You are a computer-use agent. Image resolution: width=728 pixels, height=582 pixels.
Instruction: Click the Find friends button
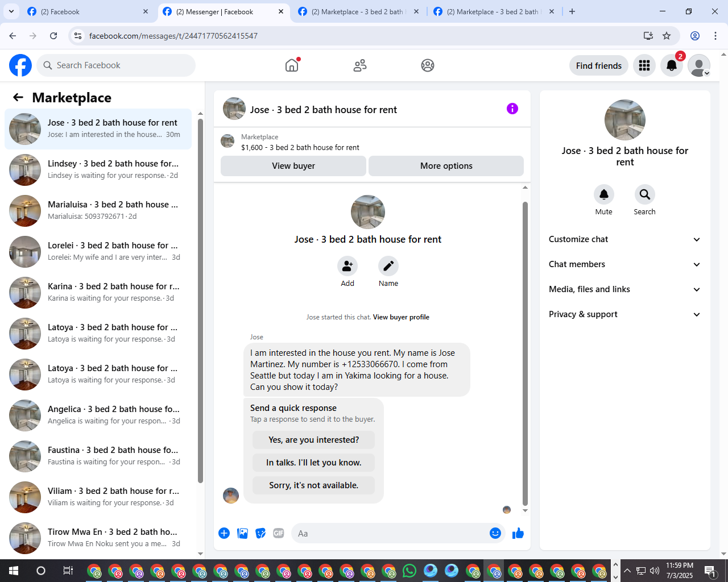pos(599,65)
